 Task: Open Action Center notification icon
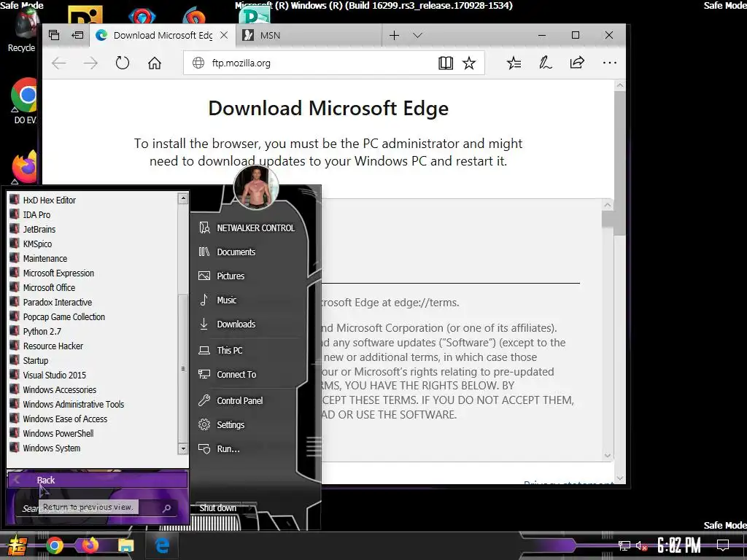click(x=723, y=545)
